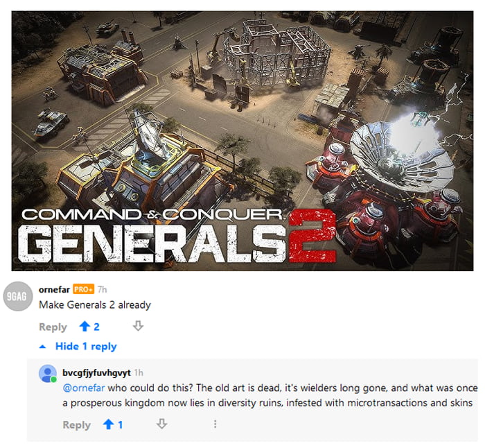The image size is (485, 448).
Task: Click the PRO+ badge next to ornefar
Action: click(84, 289)
